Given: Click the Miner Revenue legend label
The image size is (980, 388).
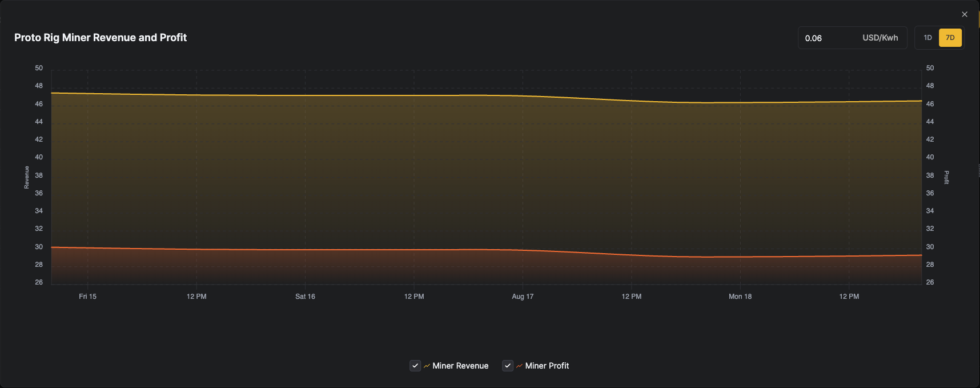Looking at the screenshot, I should click(460, 366).
